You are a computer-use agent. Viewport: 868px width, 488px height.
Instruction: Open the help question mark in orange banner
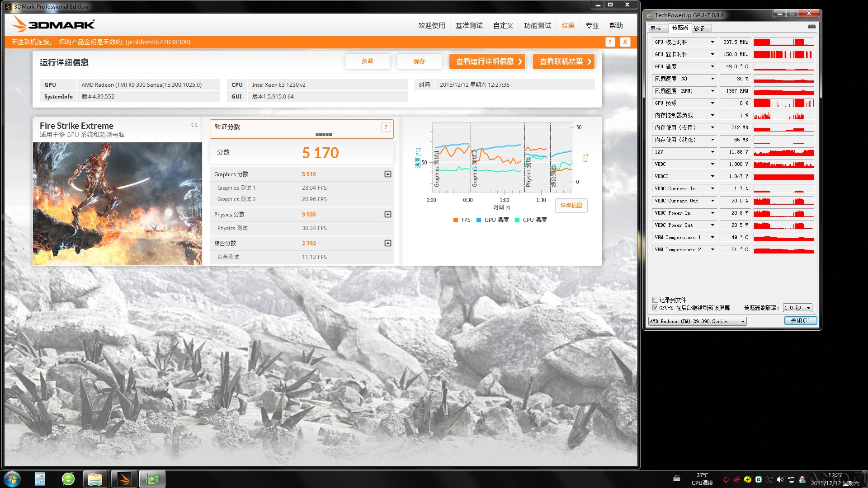coord(610,42)
